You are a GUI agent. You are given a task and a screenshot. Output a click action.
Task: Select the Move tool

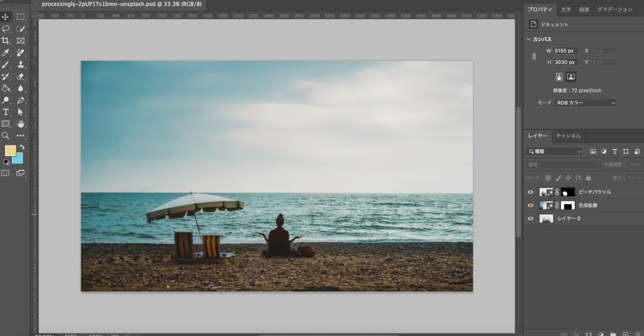(x=6, y=17)
